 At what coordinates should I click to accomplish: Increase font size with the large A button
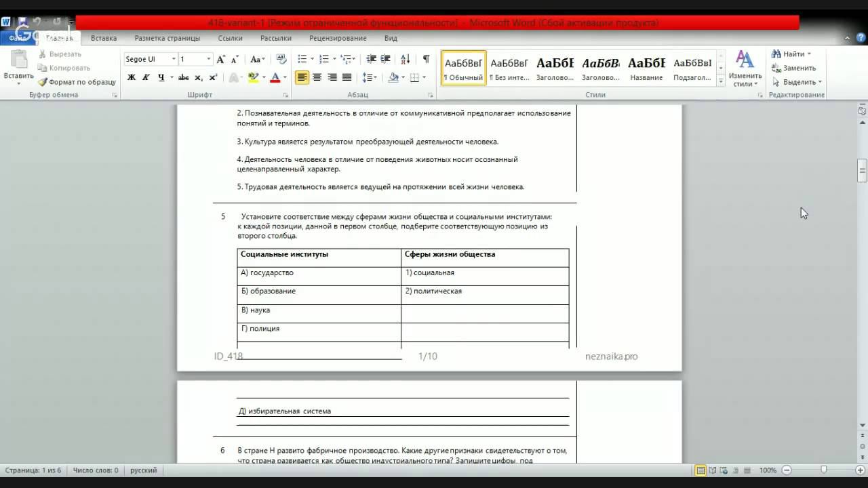tap(221, 59)
